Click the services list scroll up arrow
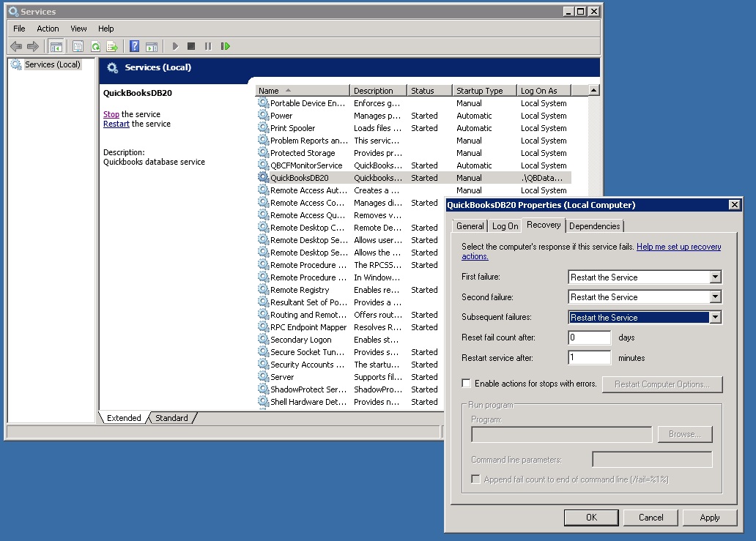 point(594,90)
